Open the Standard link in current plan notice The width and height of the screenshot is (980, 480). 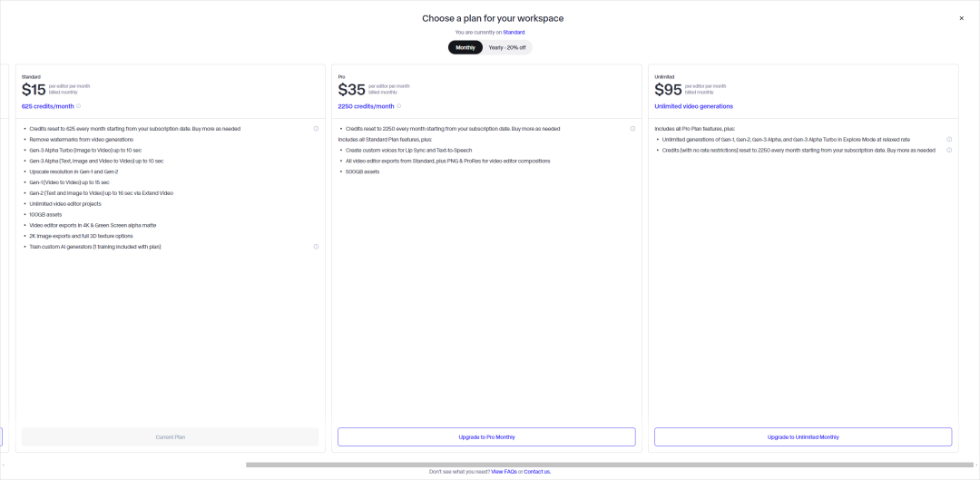(x=514, y=32)
